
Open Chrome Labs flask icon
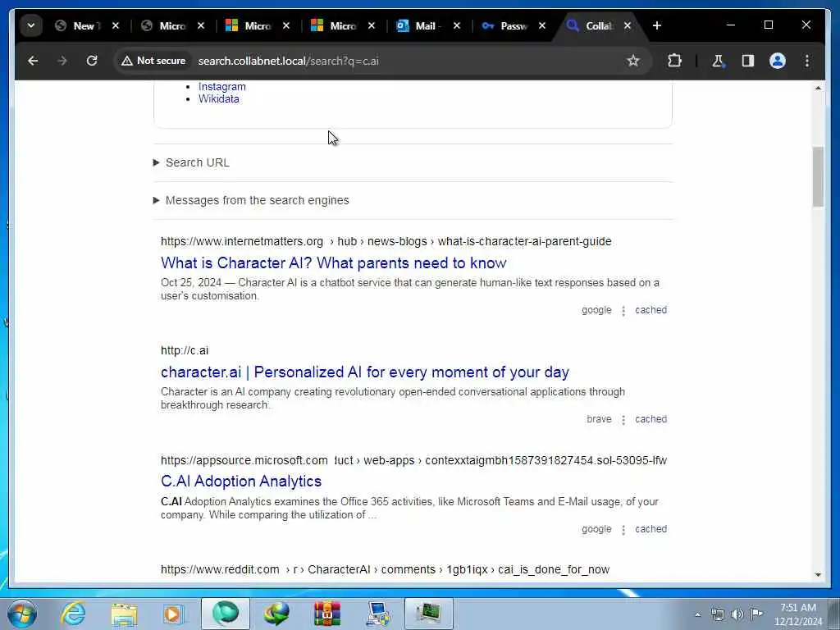pos(718,61)
